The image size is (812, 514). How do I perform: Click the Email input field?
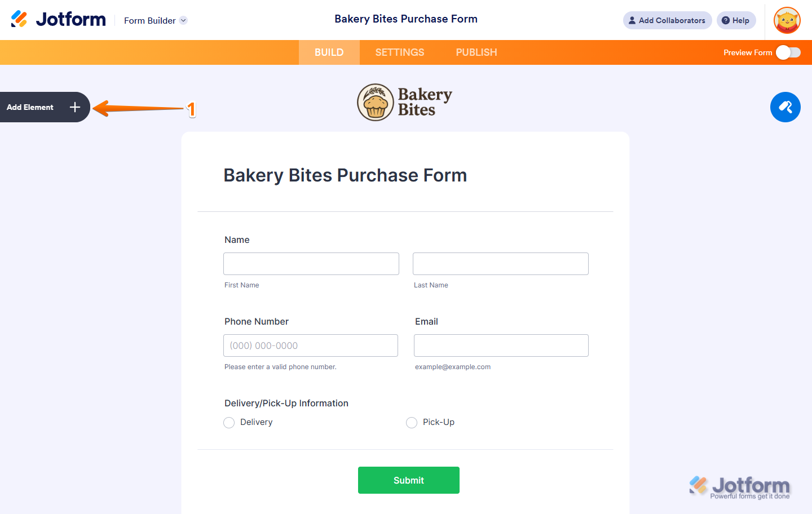point(501,345)
